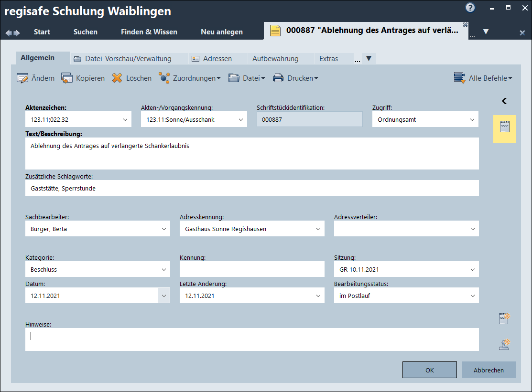The width and height of the screenshot is (532, 392).
Task: Collapse the right side panel arrow
Action: pos(504,101)
